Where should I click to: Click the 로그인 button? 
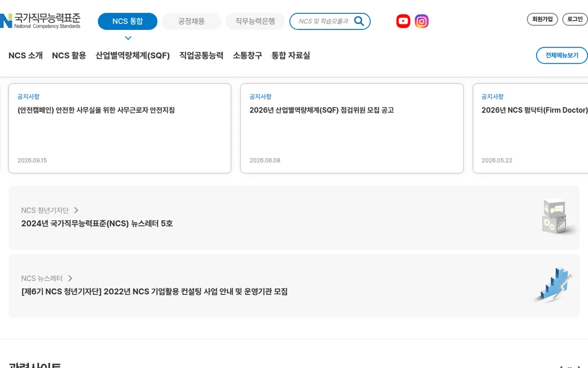(x=575, y=19)
